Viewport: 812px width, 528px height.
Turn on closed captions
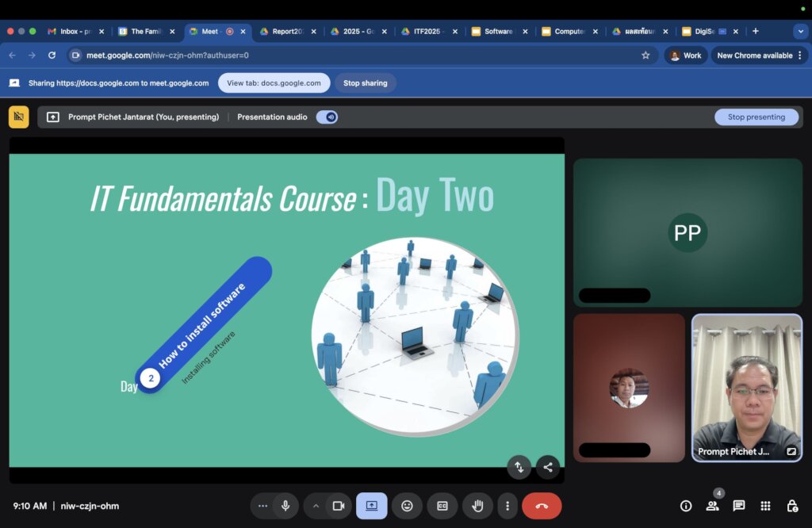442,506
